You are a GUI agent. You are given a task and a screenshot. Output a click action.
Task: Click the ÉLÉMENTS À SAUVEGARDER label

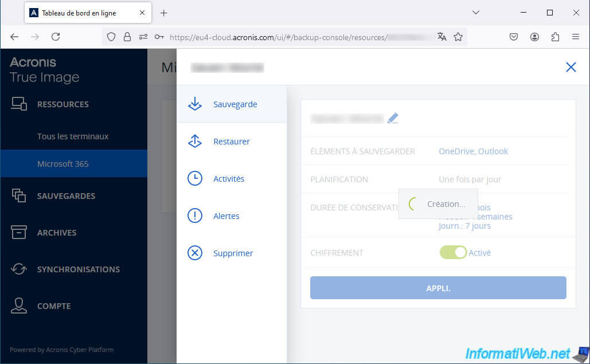pyautogui.click(x=362, y=151)
